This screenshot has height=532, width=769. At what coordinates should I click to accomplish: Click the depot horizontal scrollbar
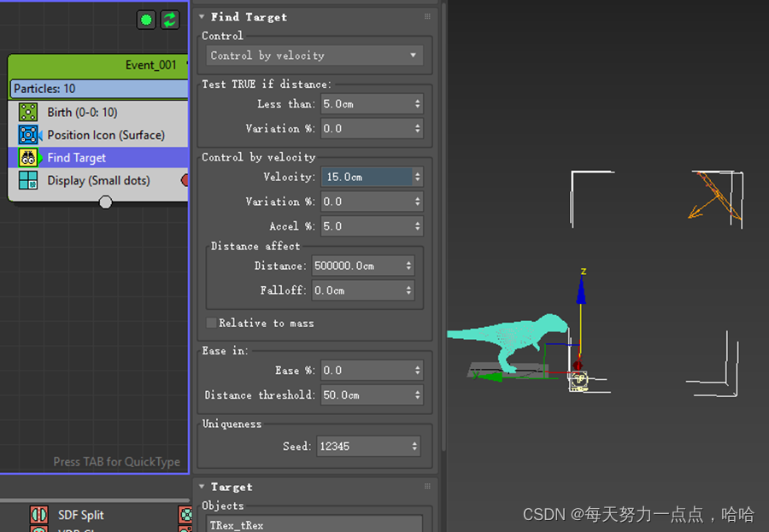(x=95, y=500)
